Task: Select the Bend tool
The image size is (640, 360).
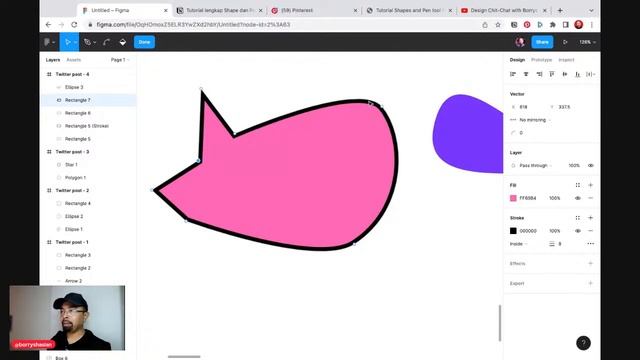Action: coord(107,42)
